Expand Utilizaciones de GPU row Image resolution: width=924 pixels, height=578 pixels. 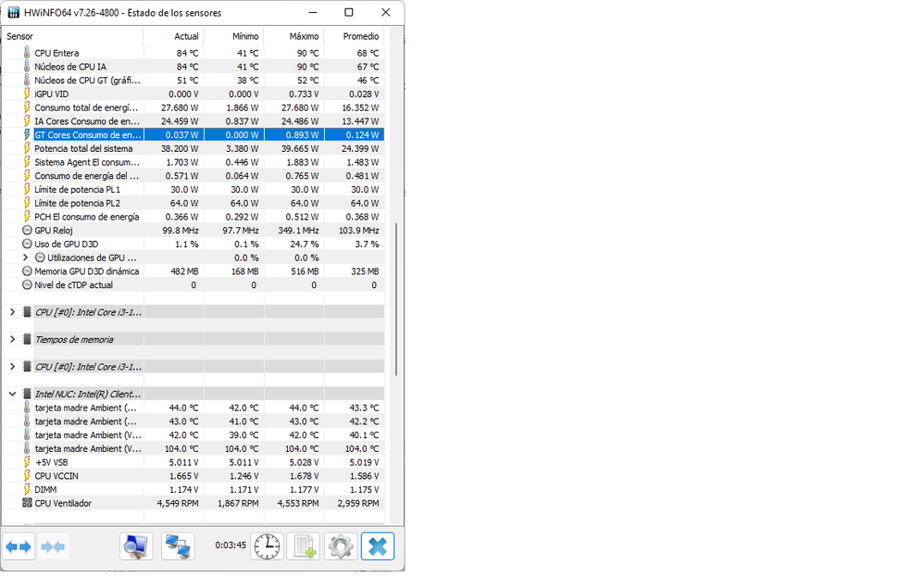[25, 258]
